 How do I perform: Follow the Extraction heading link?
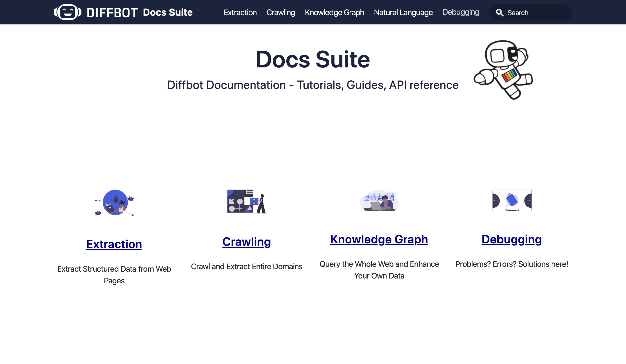point(114,244)
